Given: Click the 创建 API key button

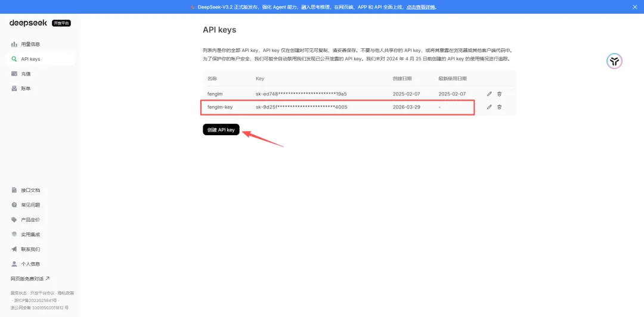Looking at the screenshot, I should 221,129.
